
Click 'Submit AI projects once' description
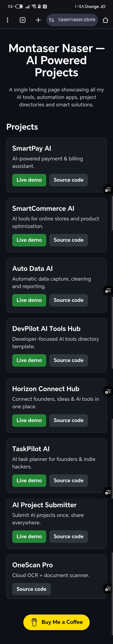tap(48, 519)
